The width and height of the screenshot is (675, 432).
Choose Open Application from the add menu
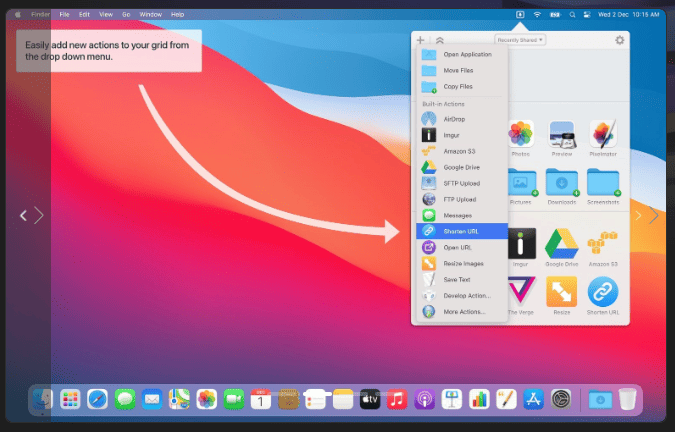462,54
